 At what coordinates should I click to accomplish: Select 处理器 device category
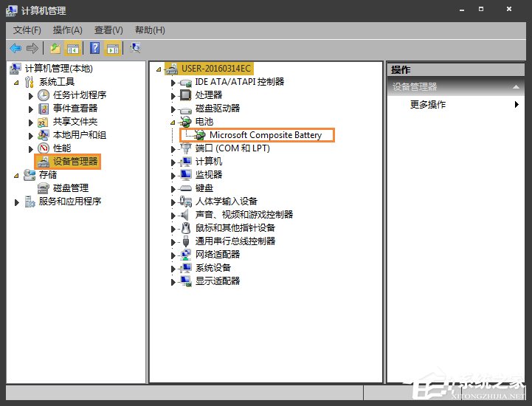(209, 94)
